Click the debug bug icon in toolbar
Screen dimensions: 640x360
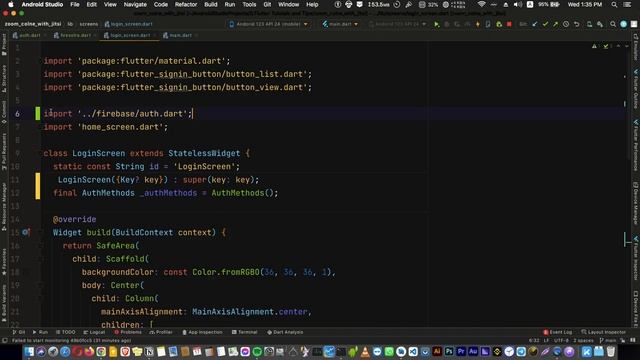tap(499, 24)
